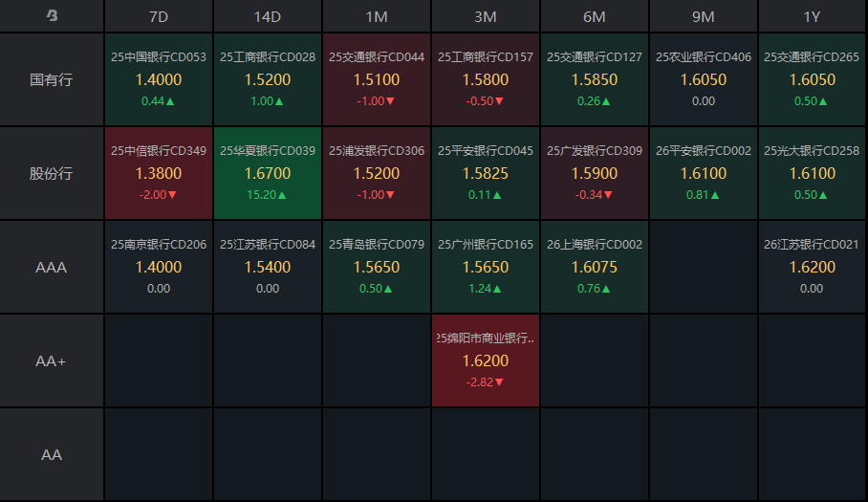Image resolution: width=868 pixels, height=502 pixels.
Task: Select the 9M tenor column header
Action: click(703, 16)
